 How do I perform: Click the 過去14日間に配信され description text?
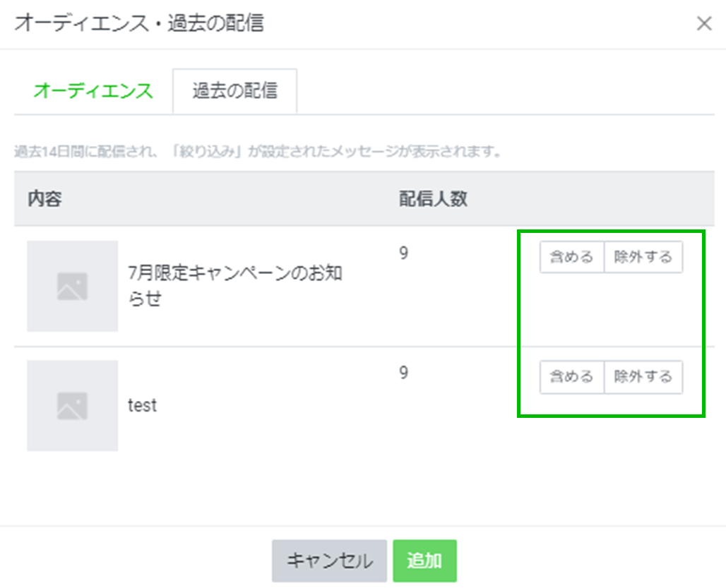click(x=258, y=152)
